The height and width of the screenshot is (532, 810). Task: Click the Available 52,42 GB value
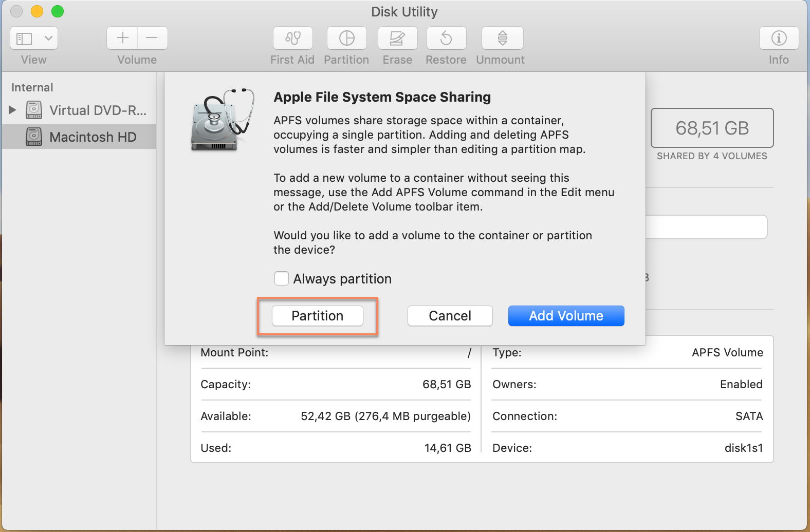pos(386,416)
